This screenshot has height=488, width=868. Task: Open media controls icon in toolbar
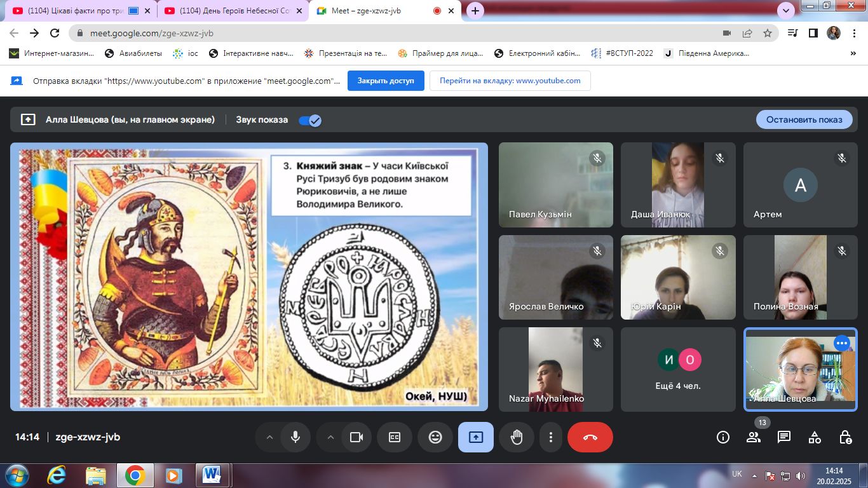pos(792,33)
